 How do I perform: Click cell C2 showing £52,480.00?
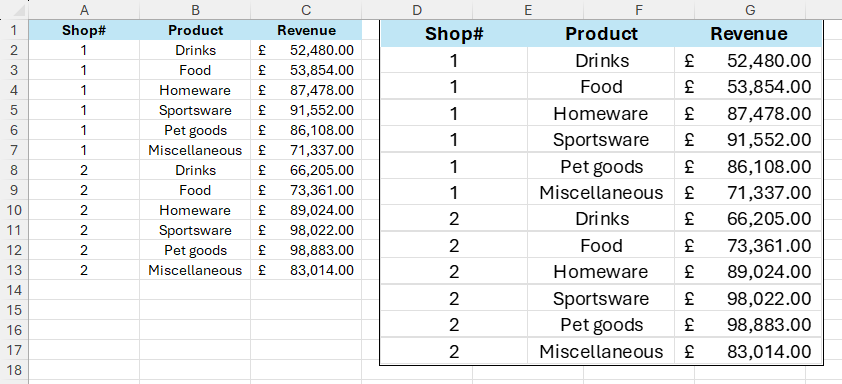point(306,50)
